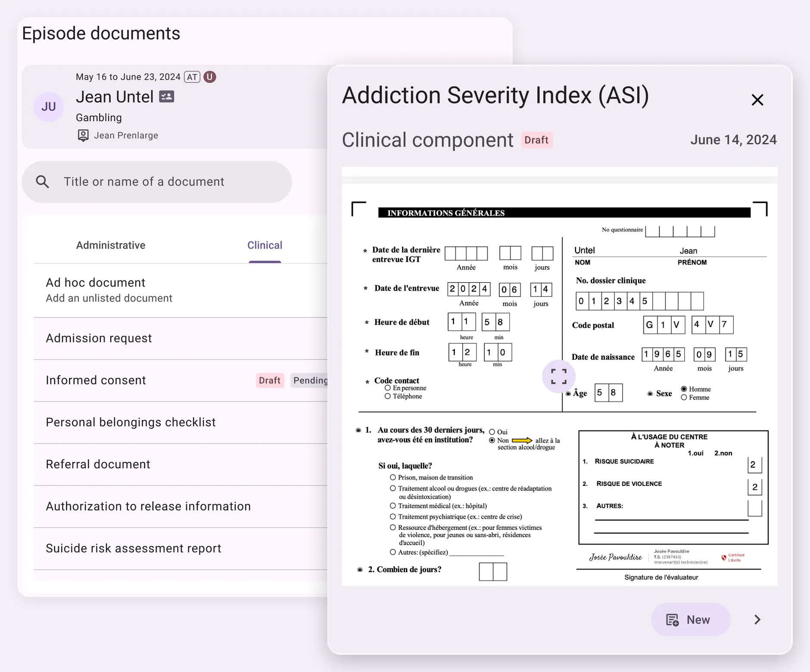810x672 pixels.
Task: Click the fullscreen expand icon on document
Action: pos(558,376)
